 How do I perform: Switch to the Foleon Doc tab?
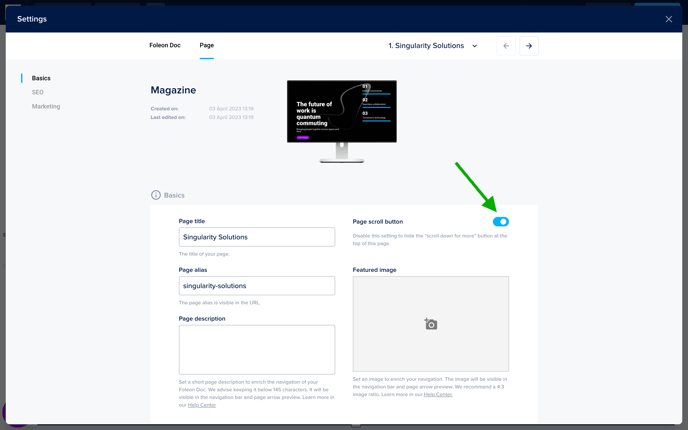tap(165, 46)
